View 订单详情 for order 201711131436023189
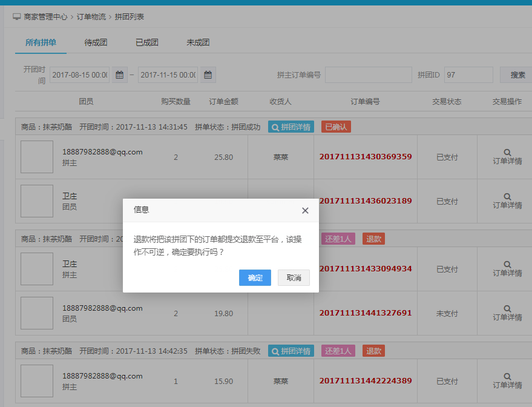This screenshot has height=407, width=532. point(507,201)
